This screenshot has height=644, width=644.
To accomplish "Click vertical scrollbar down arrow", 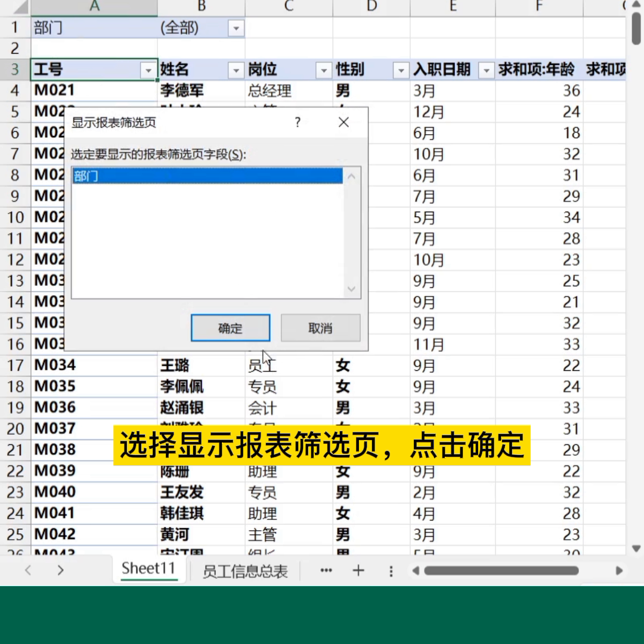I will tap(636, 549).
